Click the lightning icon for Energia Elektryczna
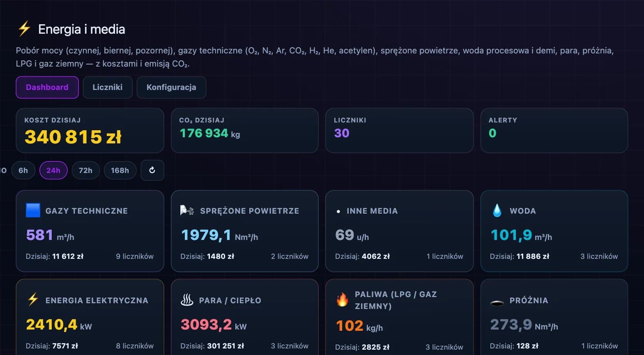Image resolution: width=644 pixels, height=355 pixels. (33, 300)
